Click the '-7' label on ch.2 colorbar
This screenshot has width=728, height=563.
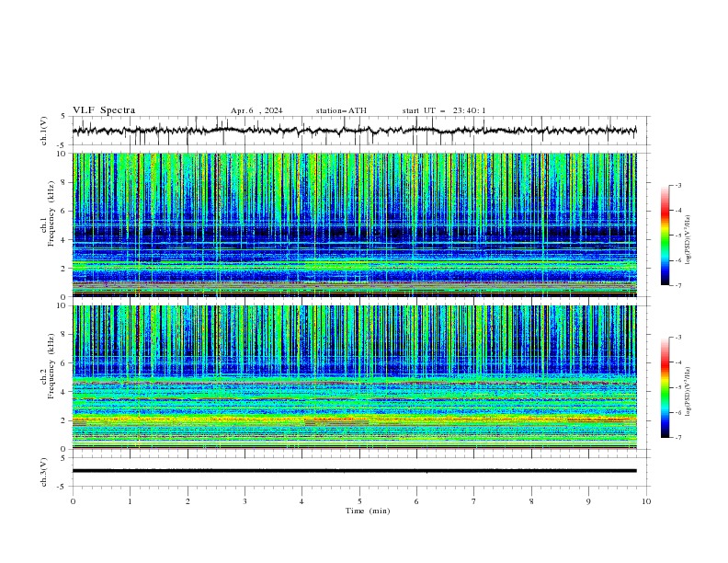(678, 438)
